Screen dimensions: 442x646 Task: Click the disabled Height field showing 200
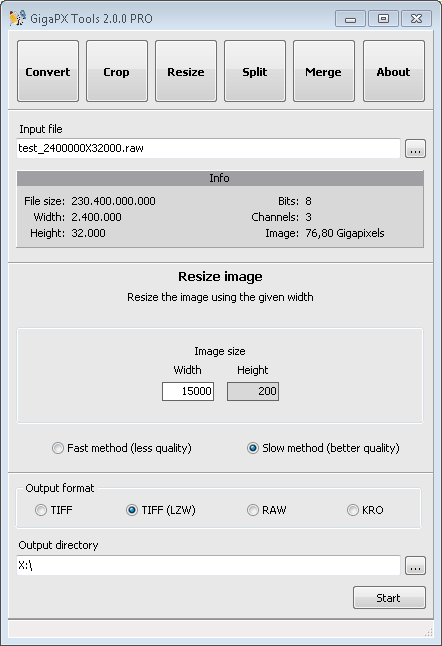click(253, 391)
